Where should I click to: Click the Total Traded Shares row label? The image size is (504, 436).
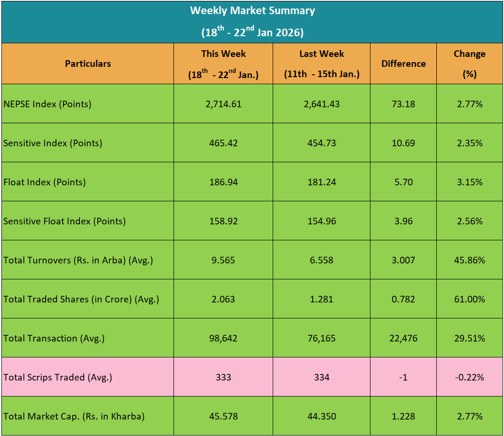81,299
